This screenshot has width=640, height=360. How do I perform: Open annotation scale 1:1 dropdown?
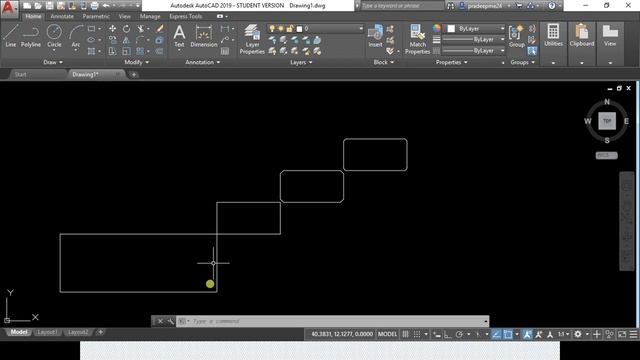click(563, 334)
